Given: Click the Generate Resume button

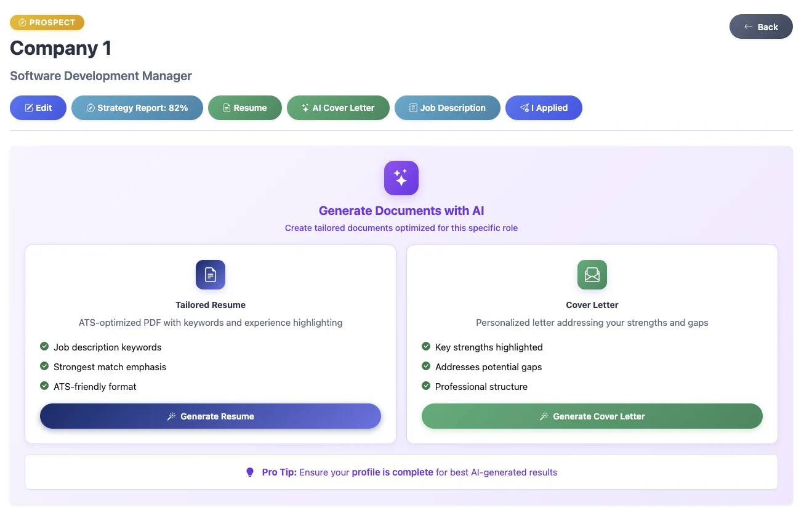Looking at the screenshot, I should pyautogui.click(x=210, y=416).
